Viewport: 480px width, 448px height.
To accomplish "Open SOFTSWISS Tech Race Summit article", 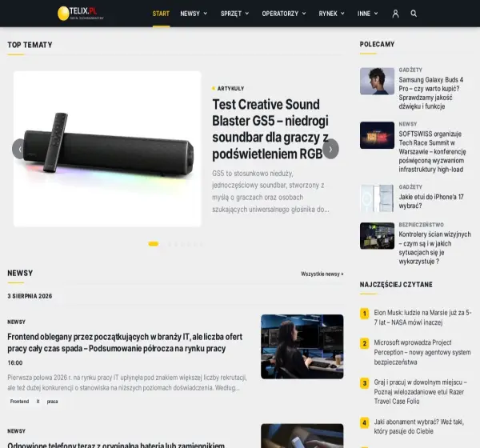I will (432, 151).
